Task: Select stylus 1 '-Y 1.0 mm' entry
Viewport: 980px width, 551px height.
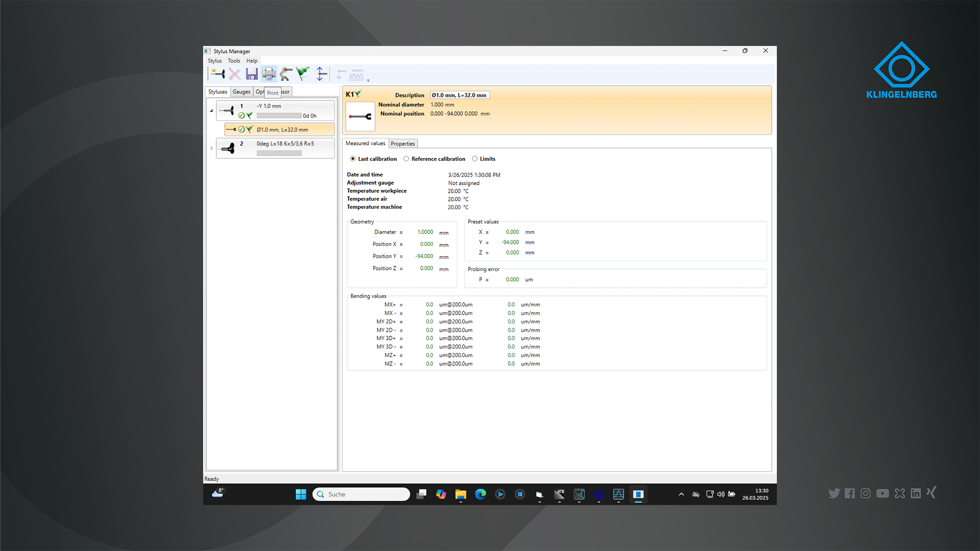Action: (276, 111)
